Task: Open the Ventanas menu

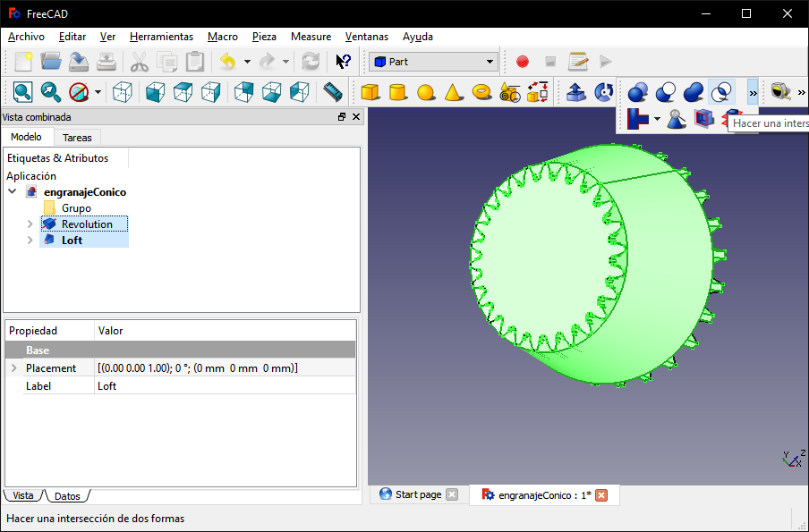Action: pyautogui.click(x=367, y=37)
